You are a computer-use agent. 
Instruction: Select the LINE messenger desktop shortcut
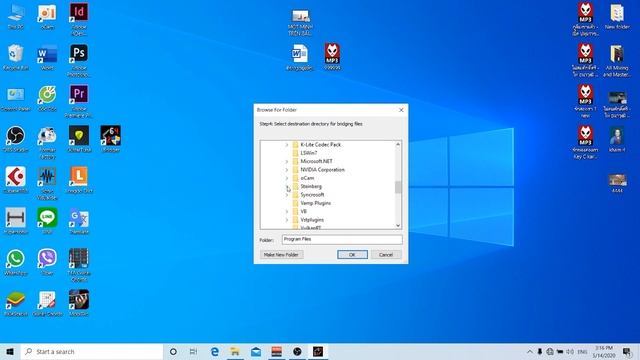tap(47, 221)
